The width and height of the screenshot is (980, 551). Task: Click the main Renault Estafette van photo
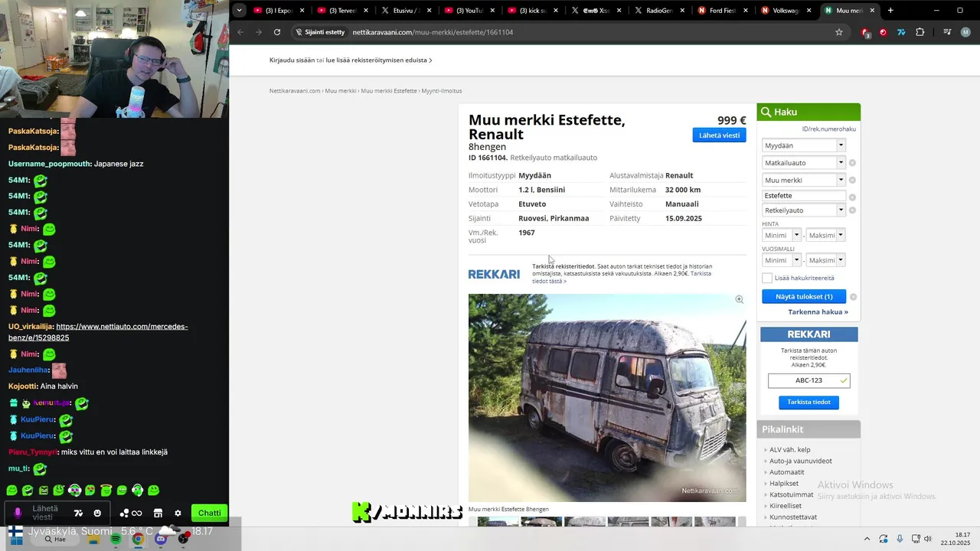pyautogui.click(x=607, y=398)
